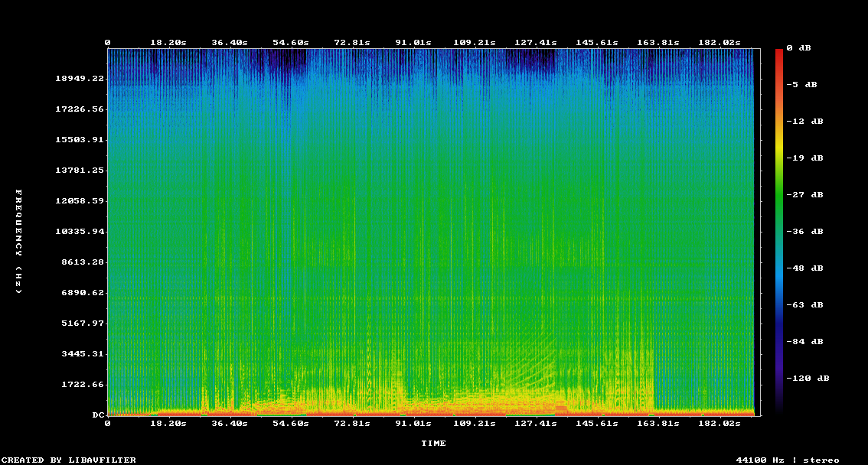Click the CREATED BY LIBAVFILTER text
The width and height of the screenshot is (868, 465).
(x=69, y=460)
